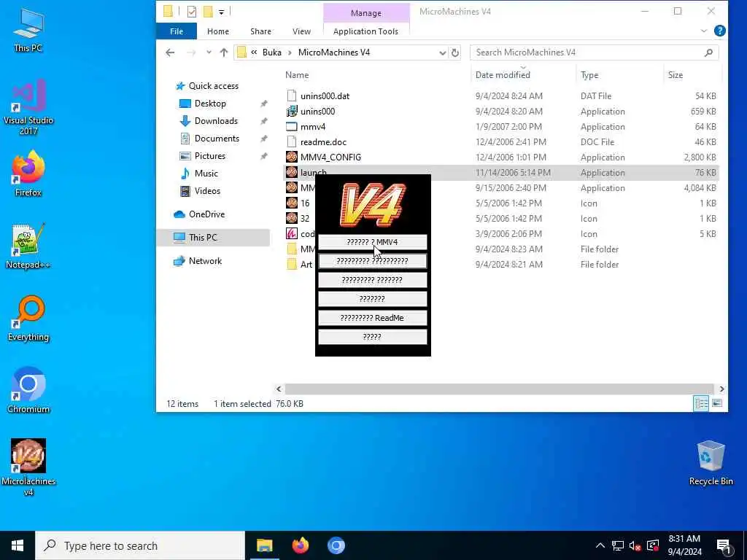Screen dimensions: 747x560
Task: Select the mmv4 application icon
Action: click(x=292, y=127)
